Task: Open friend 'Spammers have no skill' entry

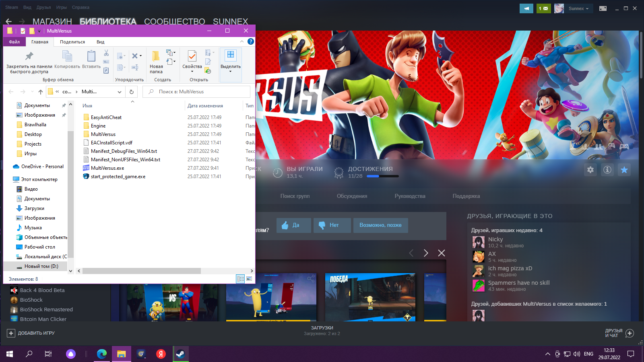Action: [511, 286]
